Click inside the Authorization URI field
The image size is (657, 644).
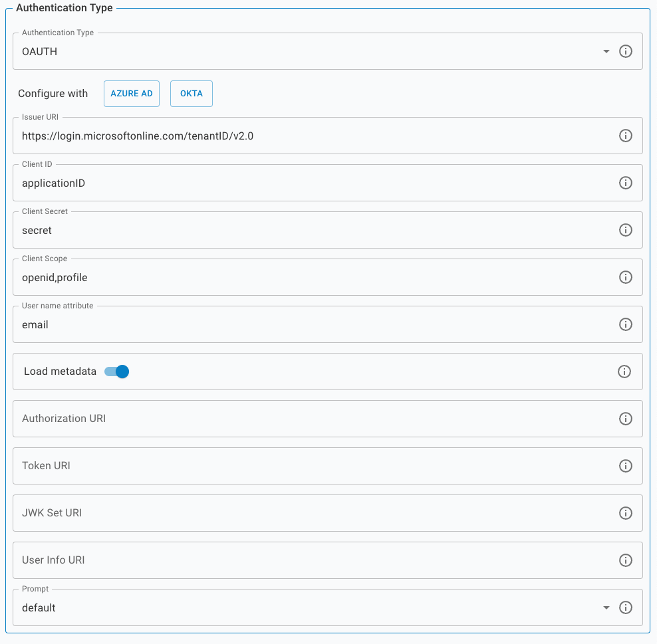(266, 419)
